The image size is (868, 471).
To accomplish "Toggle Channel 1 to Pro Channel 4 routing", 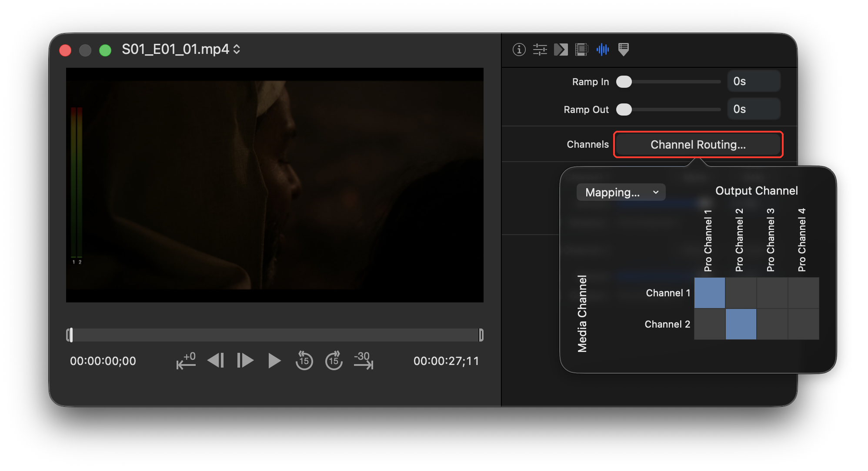I will click(x=804, y=293).
